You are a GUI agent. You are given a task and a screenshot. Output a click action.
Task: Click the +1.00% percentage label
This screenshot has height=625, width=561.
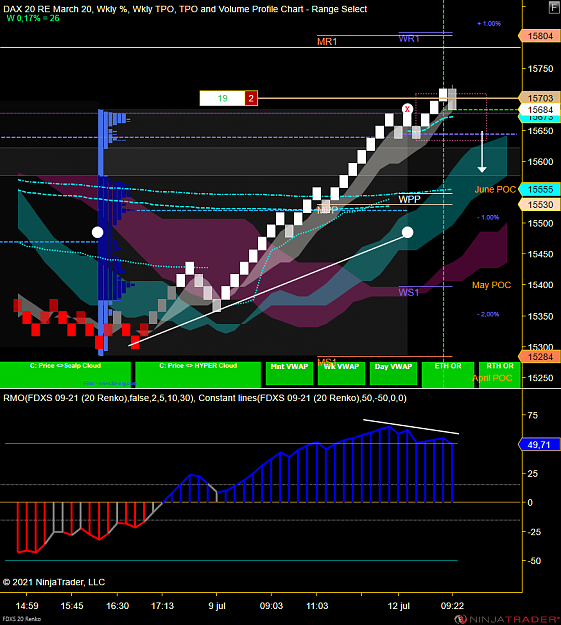point(489,24)
